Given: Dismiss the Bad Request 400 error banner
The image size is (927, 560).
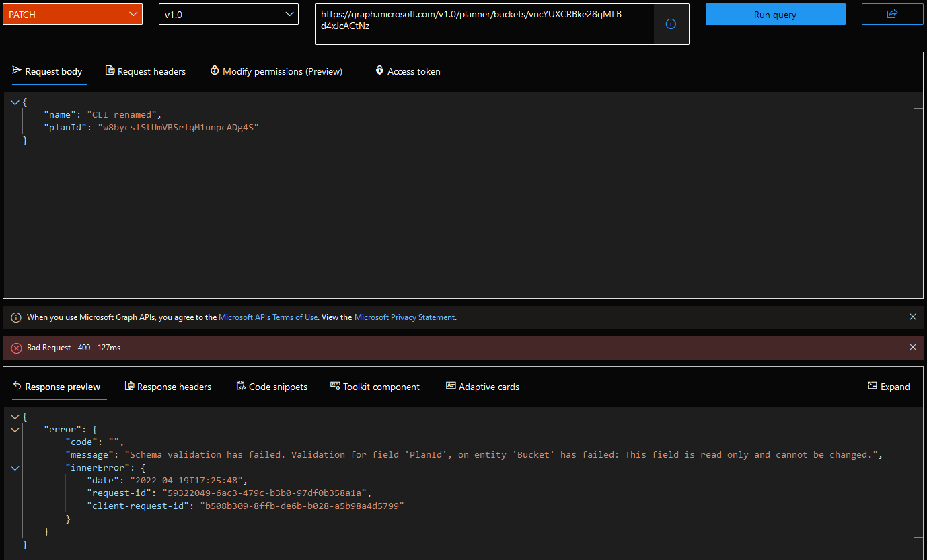Looking at the screenshot, I should (913, 347).
